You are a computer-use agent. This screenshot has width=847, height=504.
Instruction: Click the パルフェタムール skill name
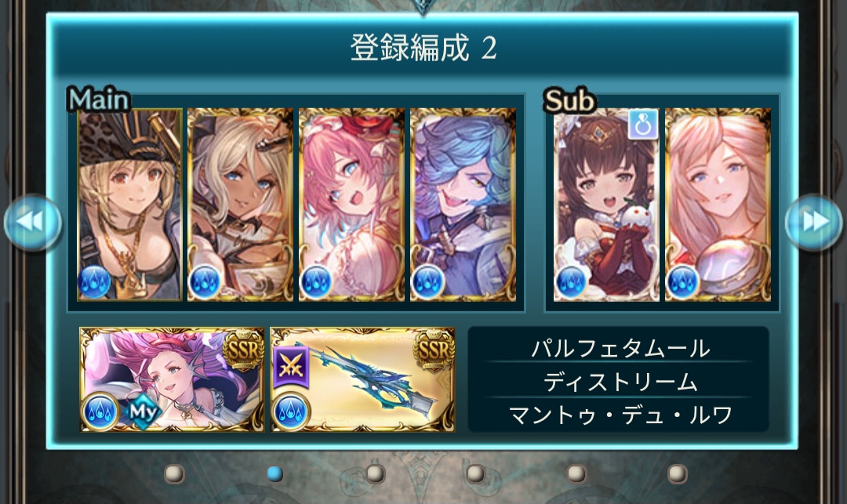[620, 349]
